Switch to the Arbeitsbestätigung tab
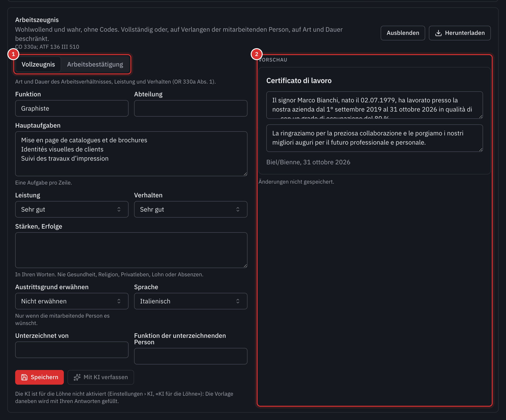 tap(95, 64)
